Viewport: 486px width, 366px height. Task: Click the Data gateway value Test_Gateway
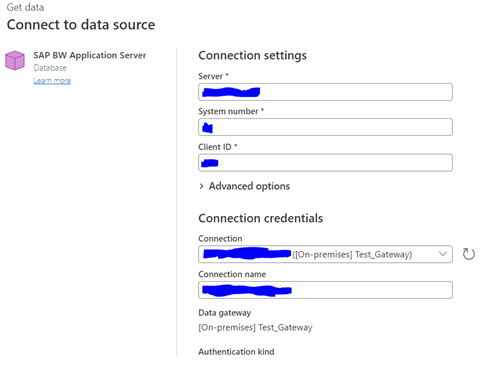point(255,328)
